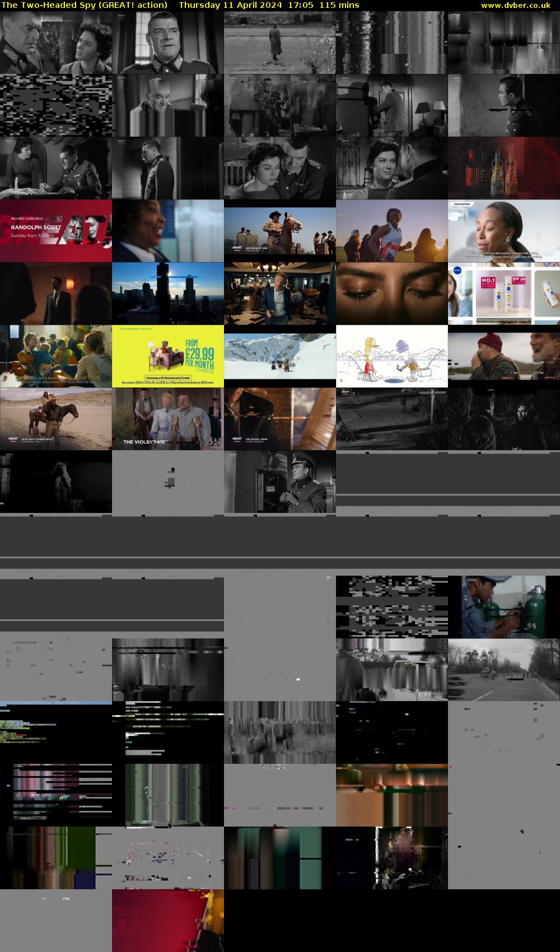
Task: Open thumbnail of smiling woman facing officer
Action: click(x=392, y=168)
